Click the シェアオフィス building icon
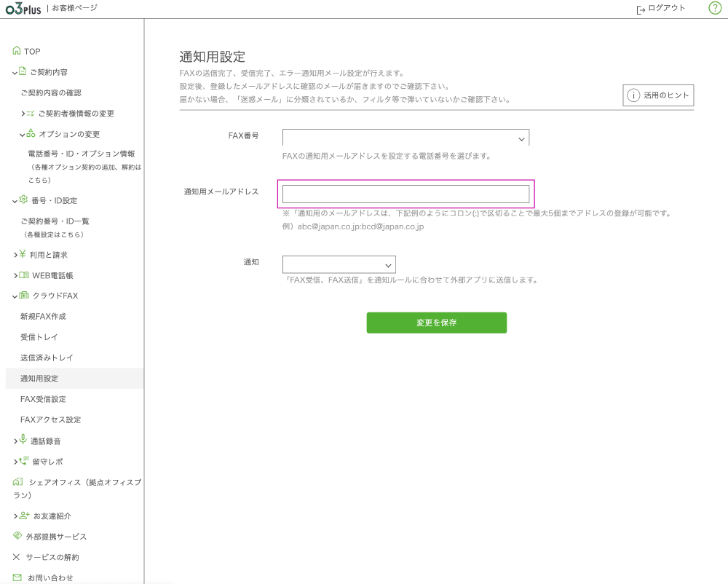 tap(17, 482)
